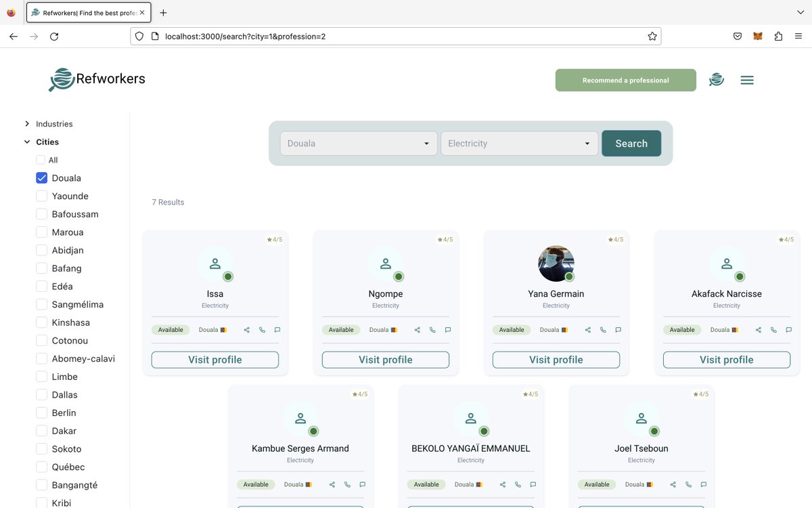Click the Refworkers globe icon beside the menu

coord(717,80)
